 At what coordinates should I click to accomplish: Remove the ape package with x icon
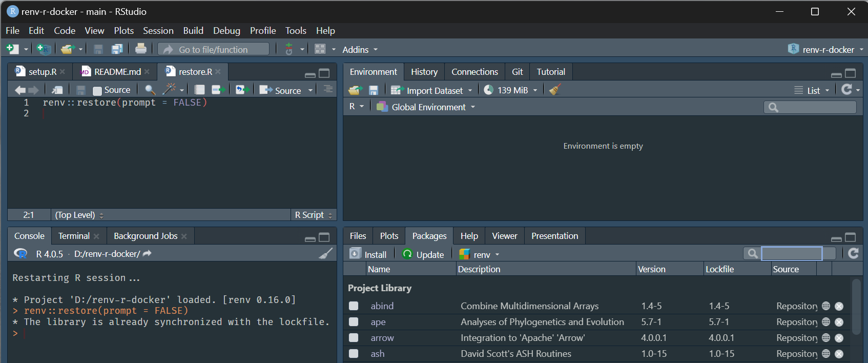coord(839,322)
